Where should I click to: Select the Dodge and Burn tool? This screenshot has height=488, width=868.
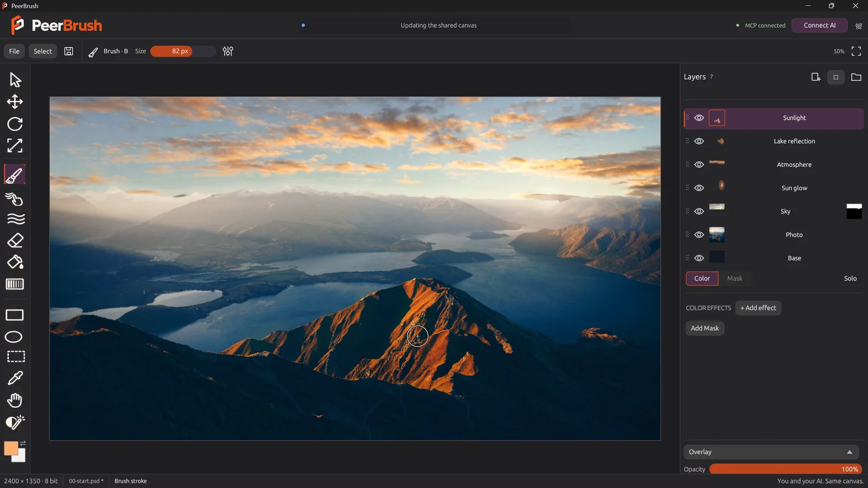click(15, 422)
